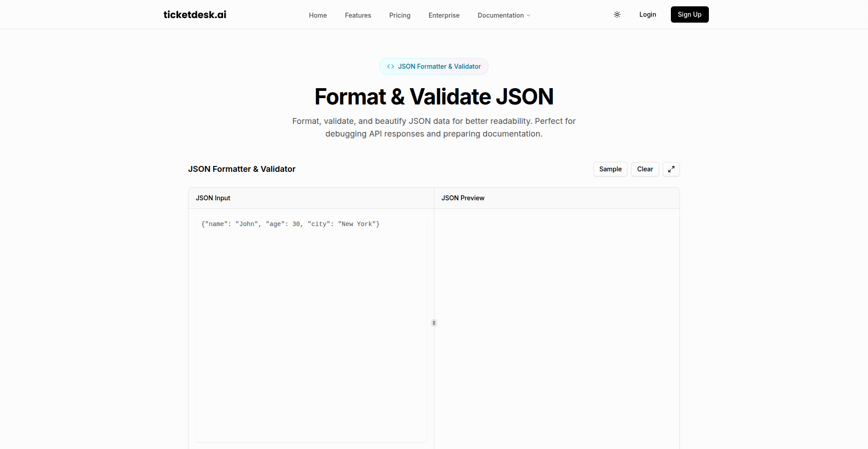868x449 pixels.
Task: Click the fullscreen expand arrows icon
Action: click(x=671, y=169)
